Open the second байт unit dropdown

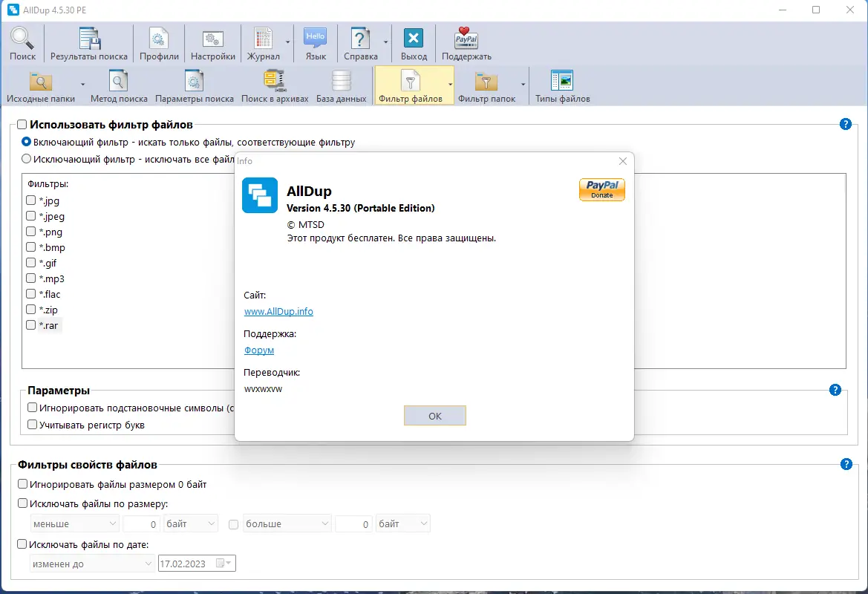(x=403, y=523)
